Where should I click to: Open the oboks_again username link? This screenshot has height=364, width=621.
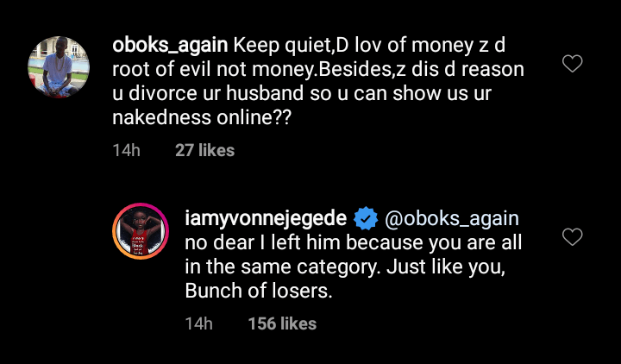[172, 44]
